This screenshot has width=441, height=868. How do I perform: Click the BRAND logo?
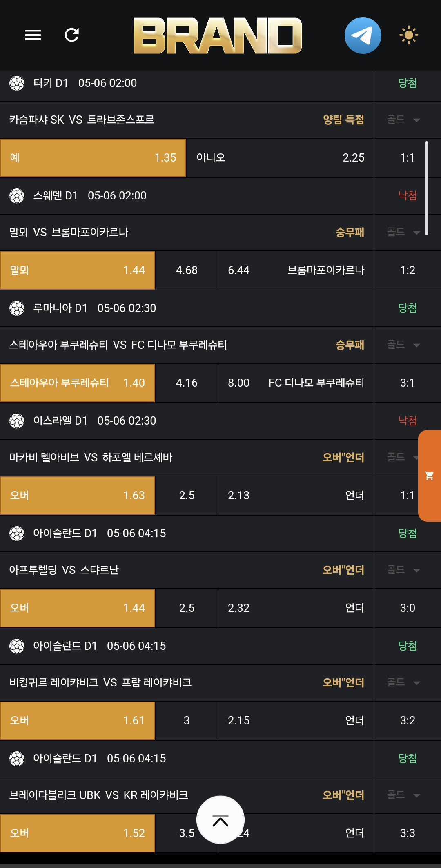click(217, 35)
